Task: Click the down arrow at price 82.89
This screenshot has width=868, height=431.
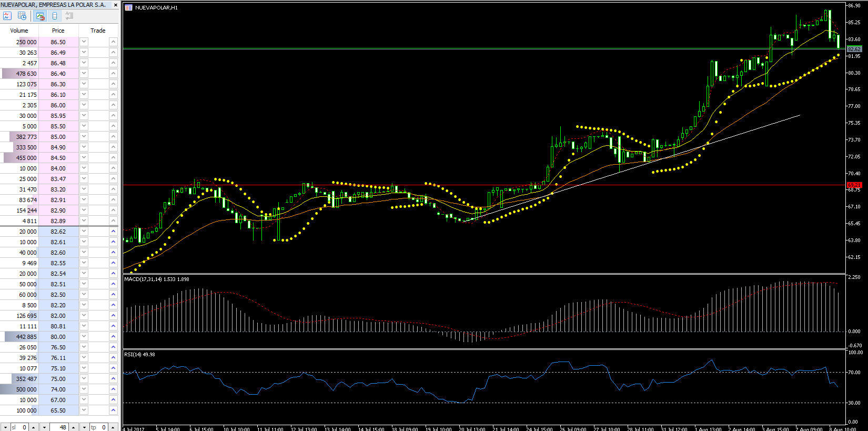Action: [x=84, y=220]
